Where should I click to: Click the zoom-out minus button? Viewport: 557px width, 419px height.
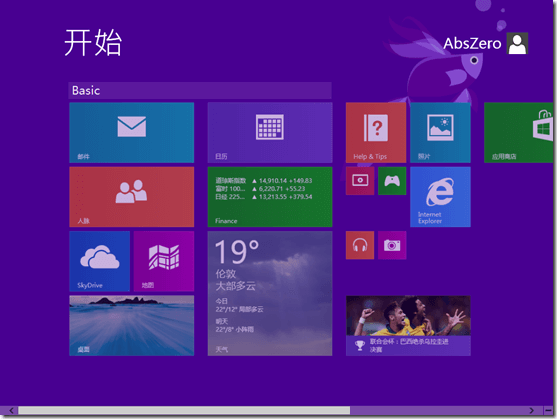548,410
